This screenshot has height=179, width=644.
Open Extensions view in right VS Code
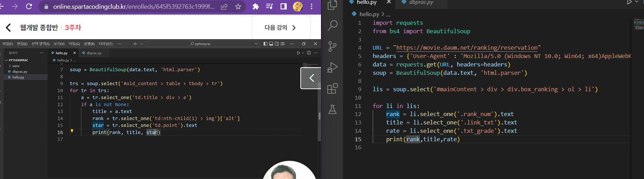pyautogui.click(x=332, y=88)
